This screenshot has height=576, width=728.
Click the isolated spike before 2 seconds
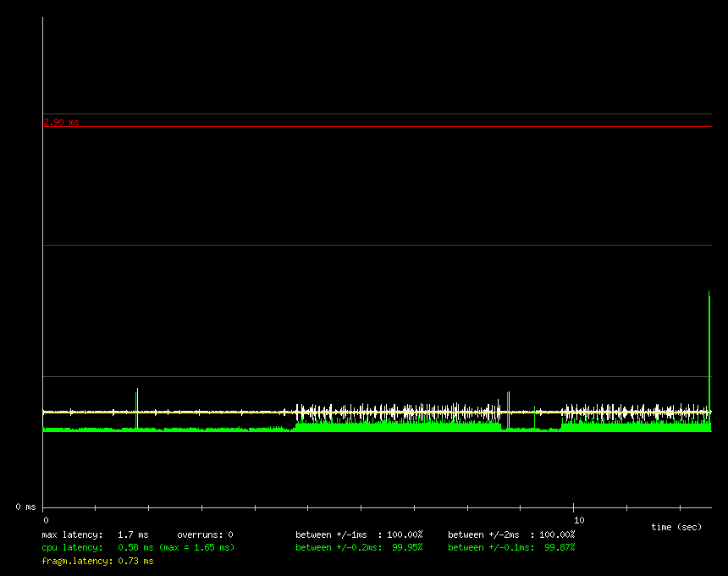tap(136, 407)
